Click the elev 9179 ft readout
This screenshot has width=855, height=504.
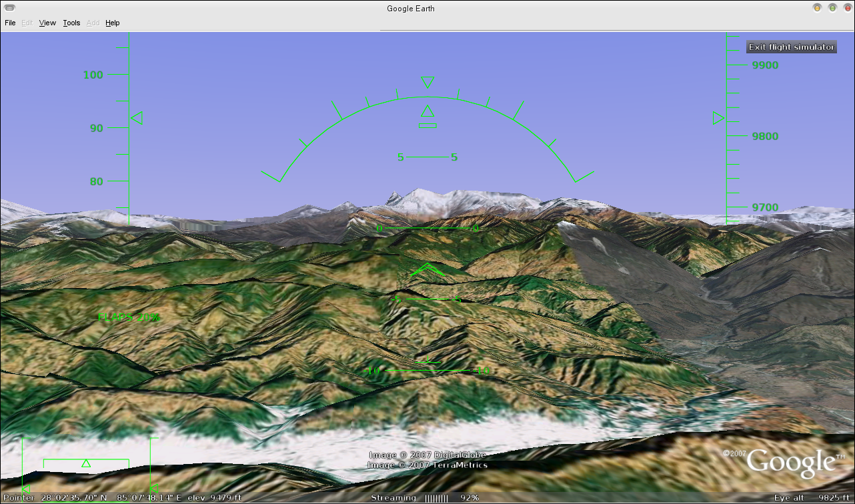(x=213, y=498)
